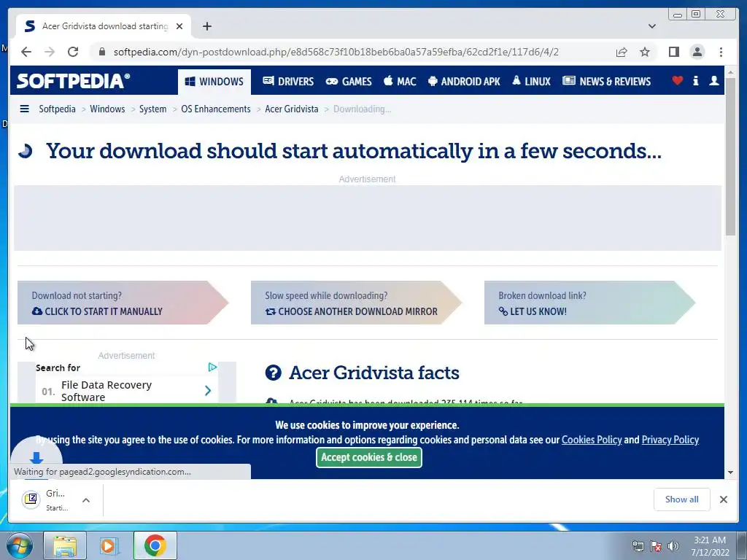Follow the OS Enhancements breadcrumb link
This screenshot has width=747, height=560.
[x=215, y=109]
